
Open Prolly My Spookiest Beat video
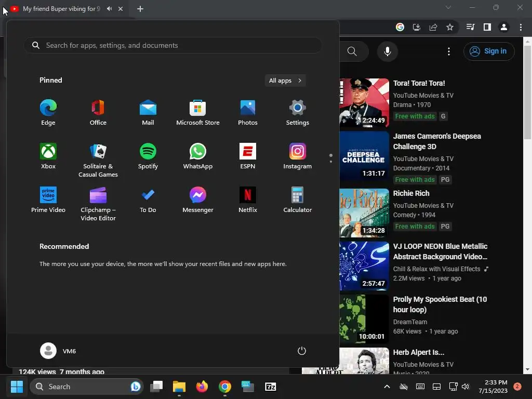[440, 304]
